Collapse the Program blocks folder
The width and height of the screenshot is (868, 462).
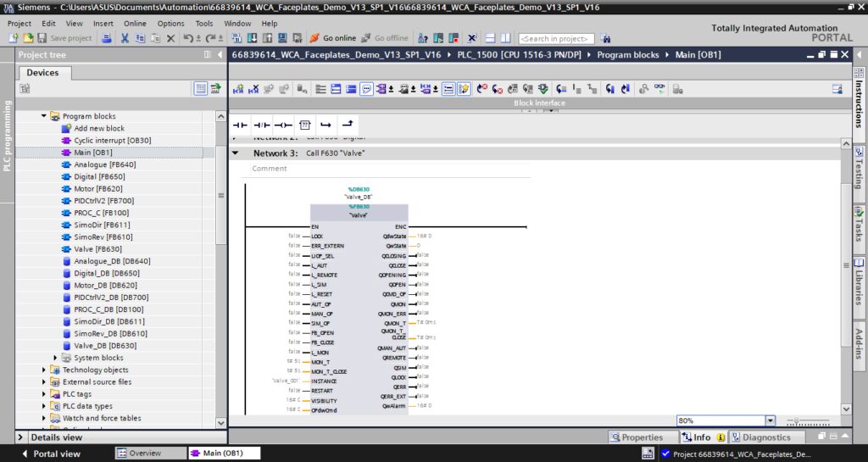click(44, 116)
